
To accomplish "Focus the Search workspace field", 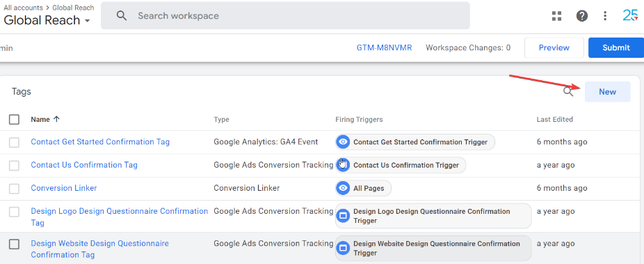I will tap(285, 15).
